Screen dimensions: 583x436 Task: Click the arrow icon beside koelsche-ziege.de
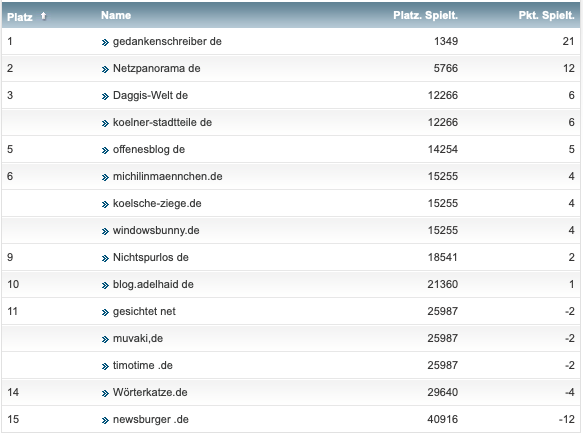click(x=105, y=204)
